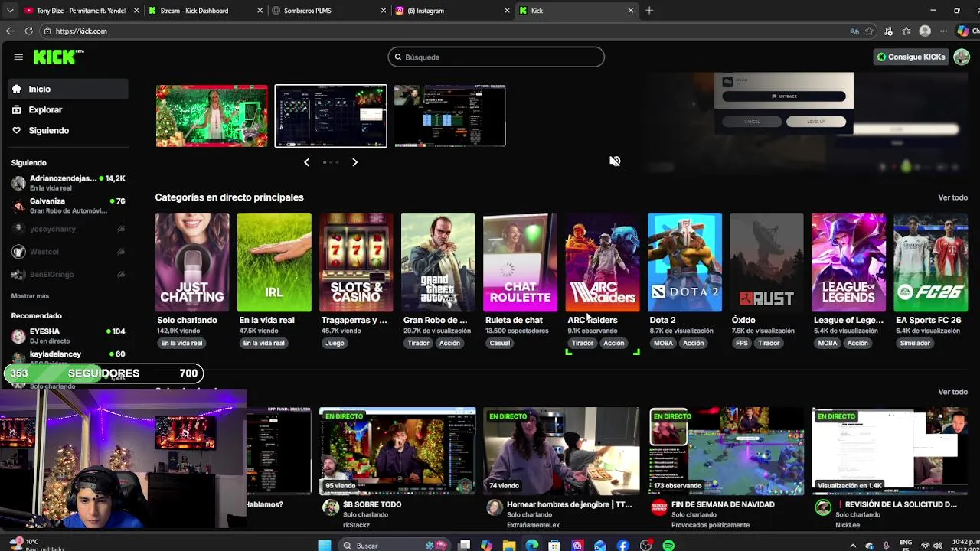980x551 pixels.
Task: Open REVISIÓN DE LA SOLICITUD stream
Action: [890, 451]
